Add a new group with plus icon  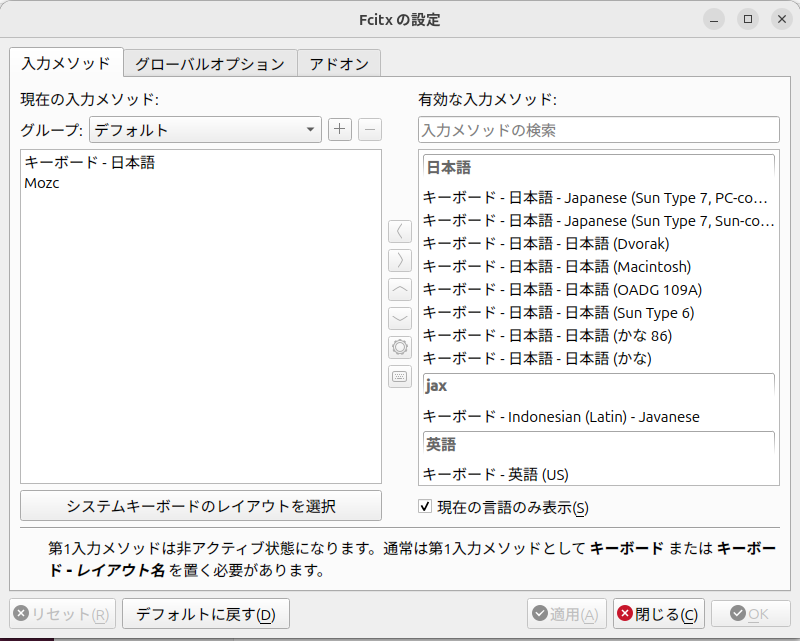(339, 129)
